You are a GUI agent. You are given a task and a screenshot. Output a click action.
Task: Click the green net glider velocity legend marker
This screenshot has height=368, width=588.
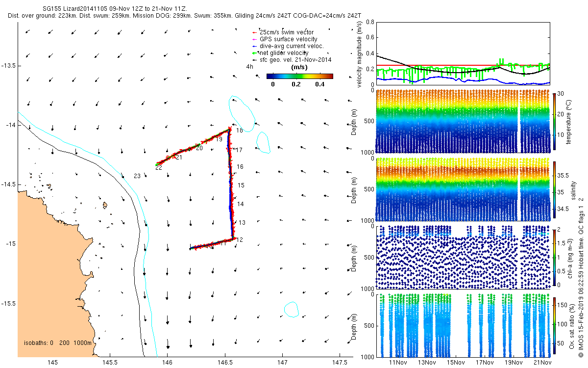point(254,53)
